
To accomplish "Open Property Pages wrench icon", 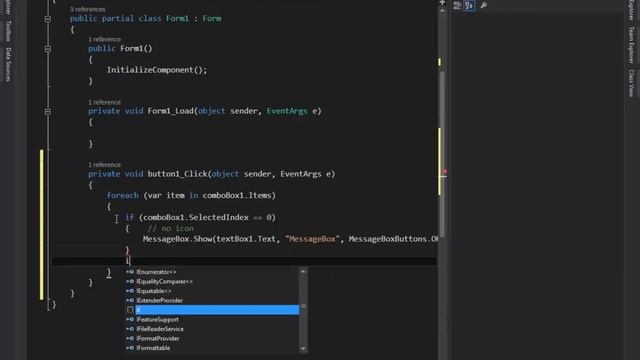I will [x=483, y=5].
